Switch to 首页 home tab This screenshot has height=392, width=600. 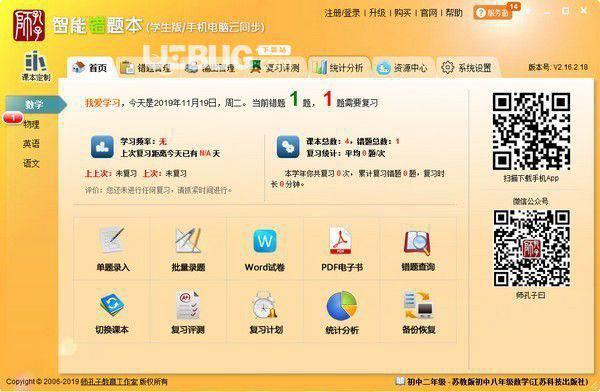[90, 68]
